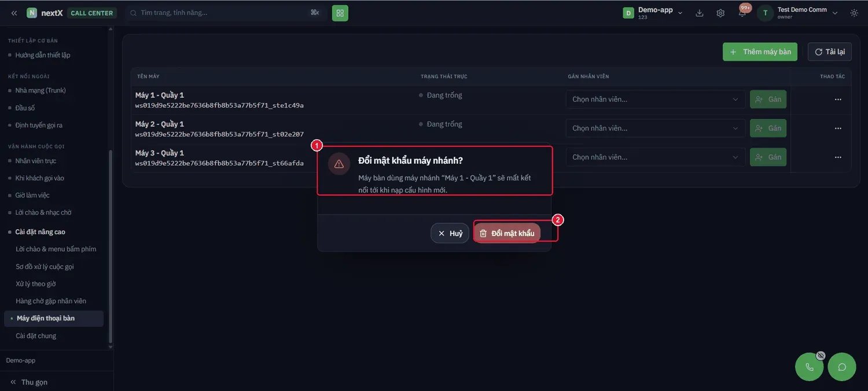The image size is (868, 391).
Task: Open Cài đặt chung submenu item
Action: pos(36,336)
